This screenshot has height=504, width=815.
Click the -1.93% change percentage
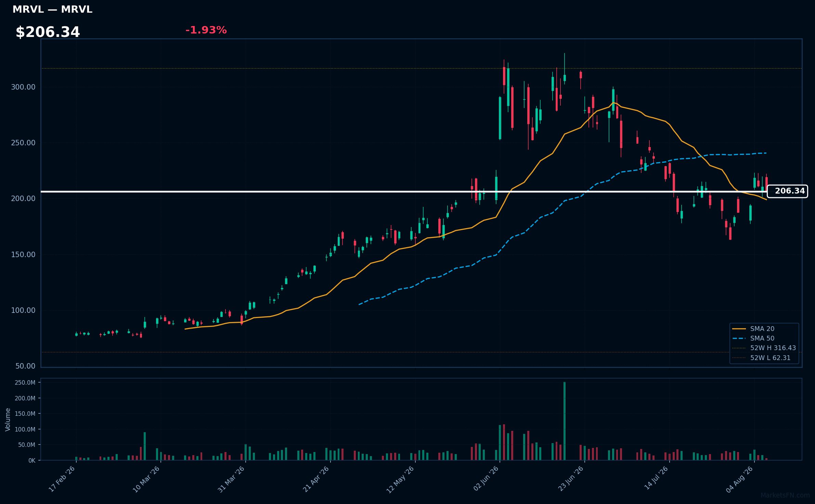click(x=206, y=30)
